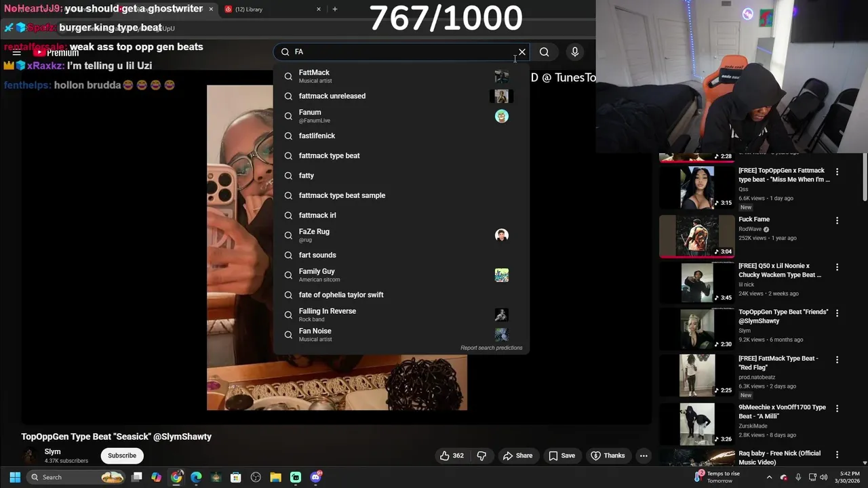Open the tray microphone indicator
868x488 pixels.
798,477
